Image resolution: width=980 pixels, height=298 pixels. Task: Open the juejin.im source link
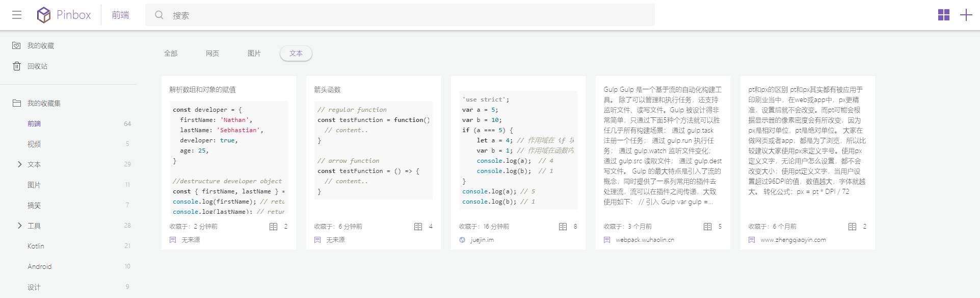click(x=482, y=240)
